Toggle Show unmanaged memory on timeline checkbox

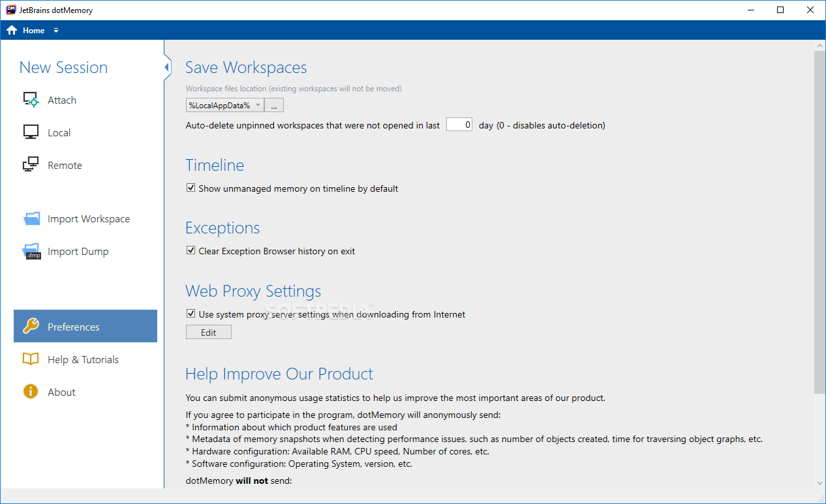(x=191, y=188)
